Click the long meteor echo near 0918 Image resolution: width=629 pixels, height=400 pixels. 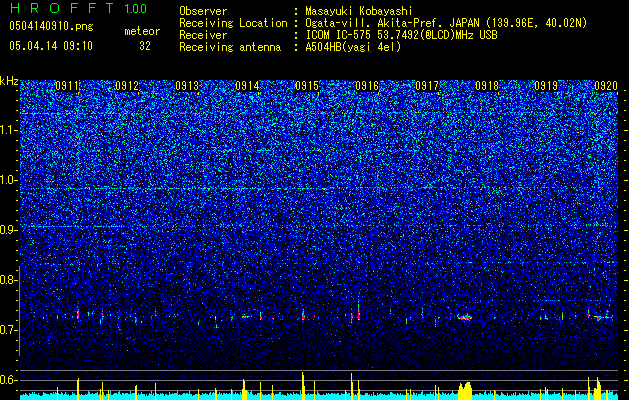465,317
